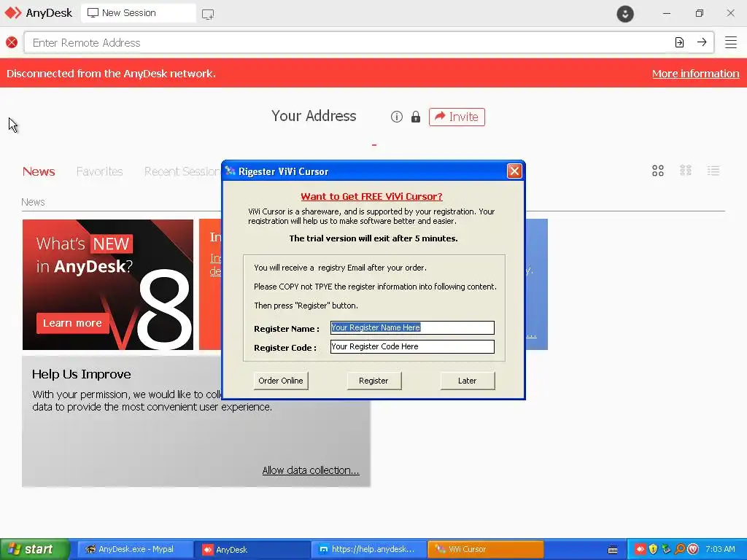Click the red V tray icon
The width and height of the screenshot is (747, 560).
coord(693,549)
